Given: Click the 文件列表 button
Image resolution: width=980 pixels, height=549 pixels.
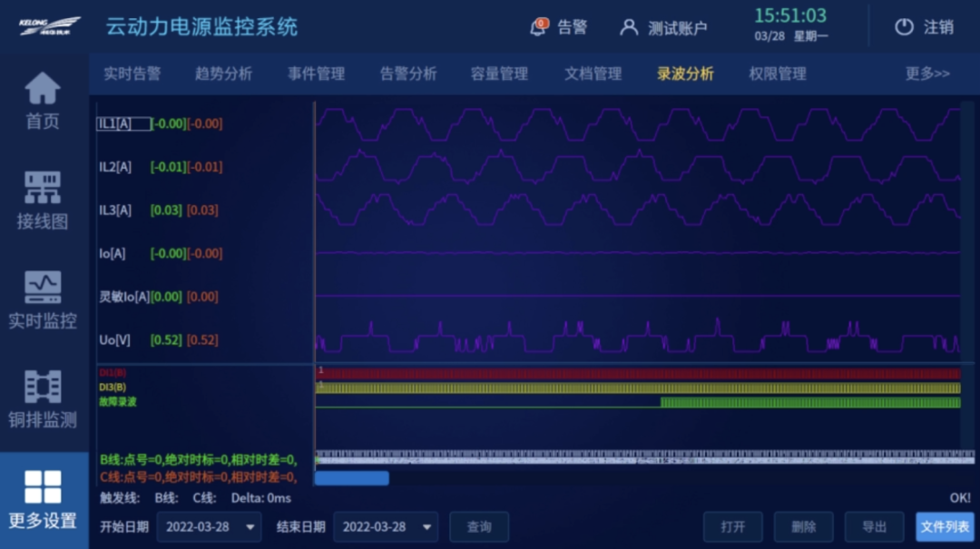Looking at the screenshot, I should [x=945, y=527].
